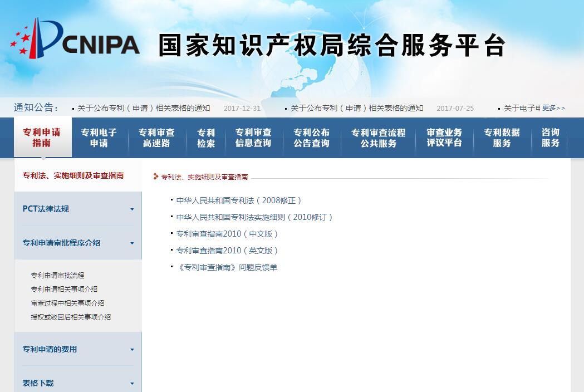Expand the 表格下载 sidebar arrow

point(132,384)
